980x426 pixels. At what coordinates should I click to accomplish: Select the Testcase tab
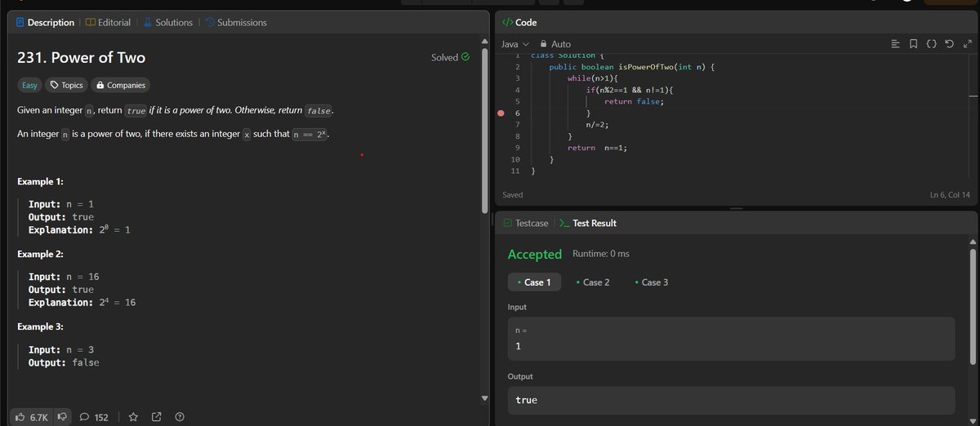[x=525, y=223]
